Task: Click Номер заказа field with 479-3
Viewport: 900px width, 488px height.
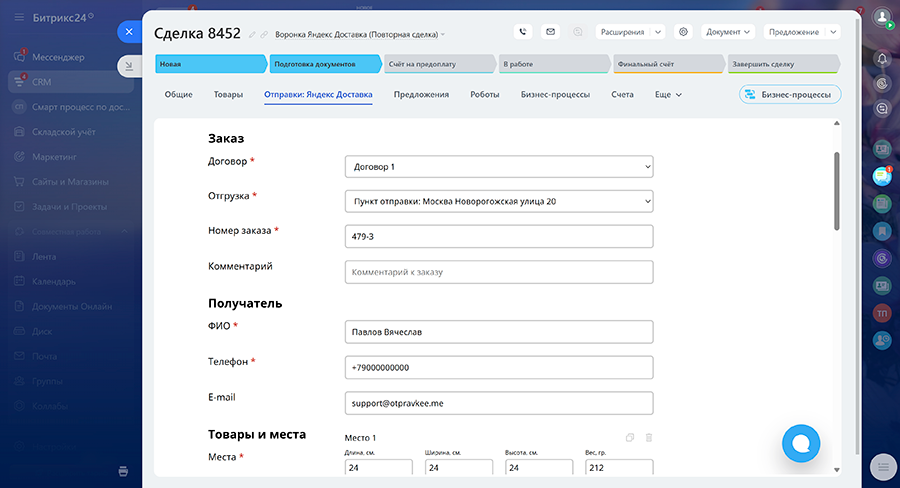Action: pyautogui.click(x=499, y=237)
